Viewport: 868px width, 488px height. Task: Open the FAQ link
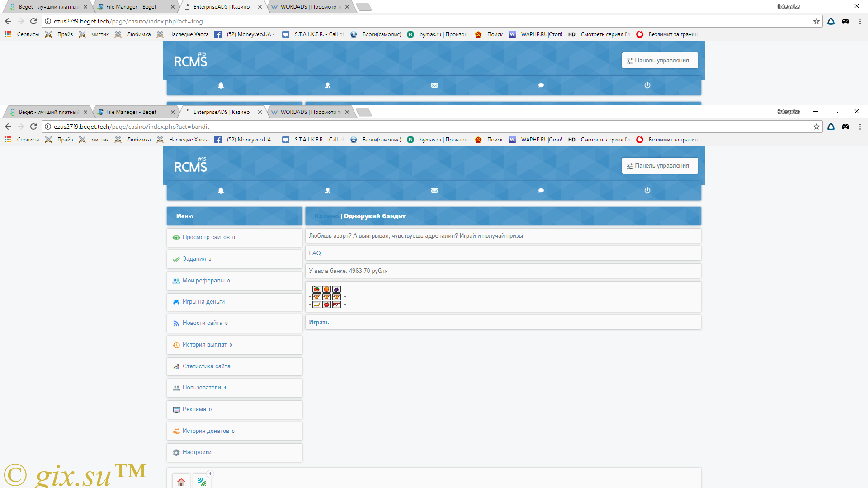pyautogui.click(x=315, y=253)
